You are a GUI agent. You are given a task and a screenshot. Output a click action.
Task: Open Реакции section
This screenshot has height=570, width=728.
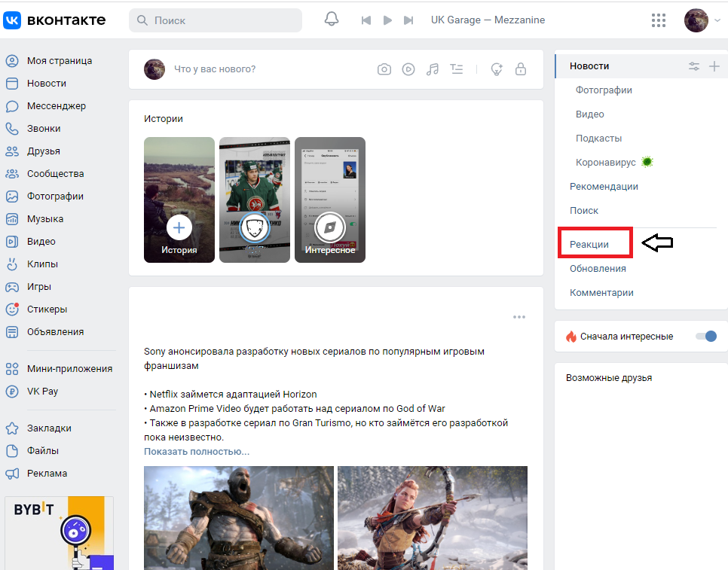[589, 245]
